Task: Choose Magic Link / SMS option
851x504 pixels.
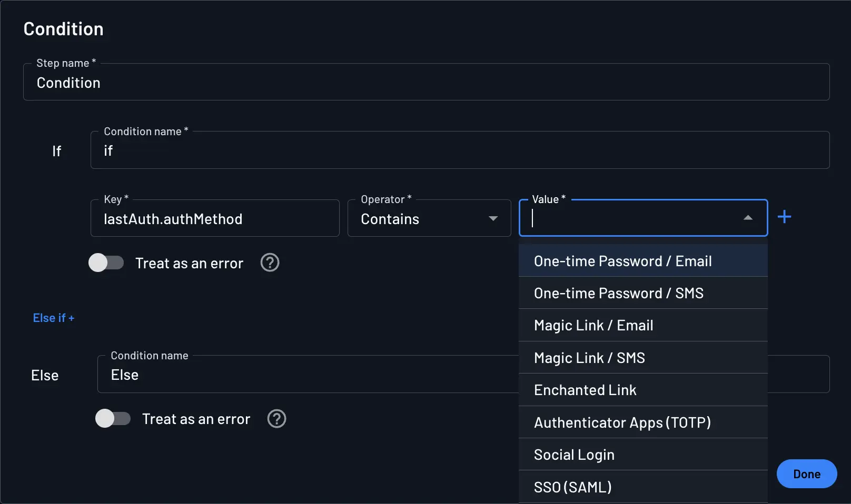Action: (643, 358)
